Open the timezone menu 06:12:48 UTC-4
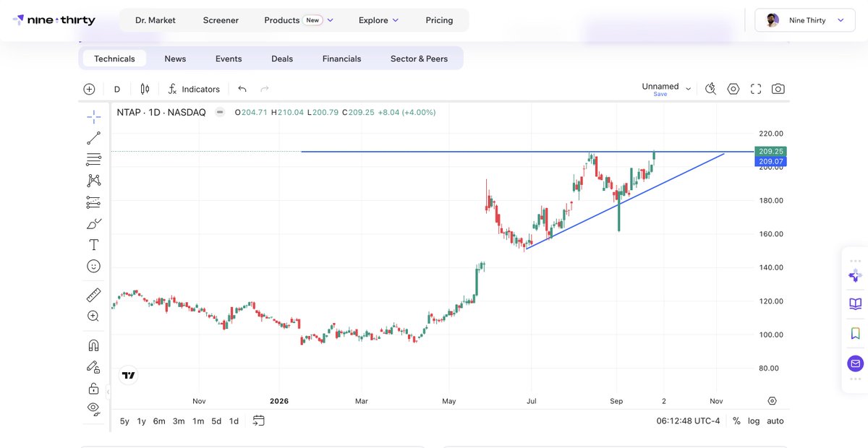This screenshot has height=448, width=868. [688, 421]
